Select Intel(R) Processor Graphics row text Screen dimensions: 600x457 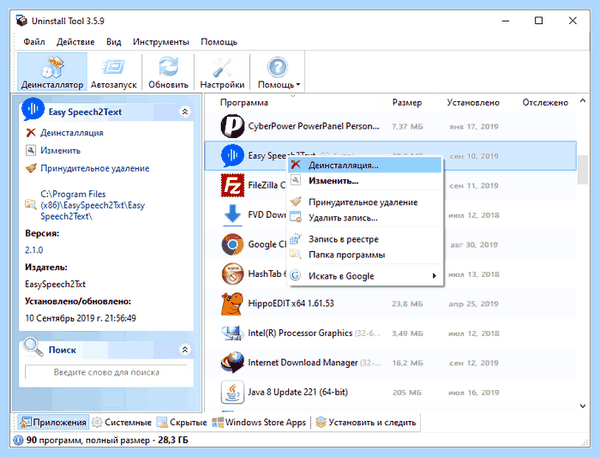tap(300, 333)
